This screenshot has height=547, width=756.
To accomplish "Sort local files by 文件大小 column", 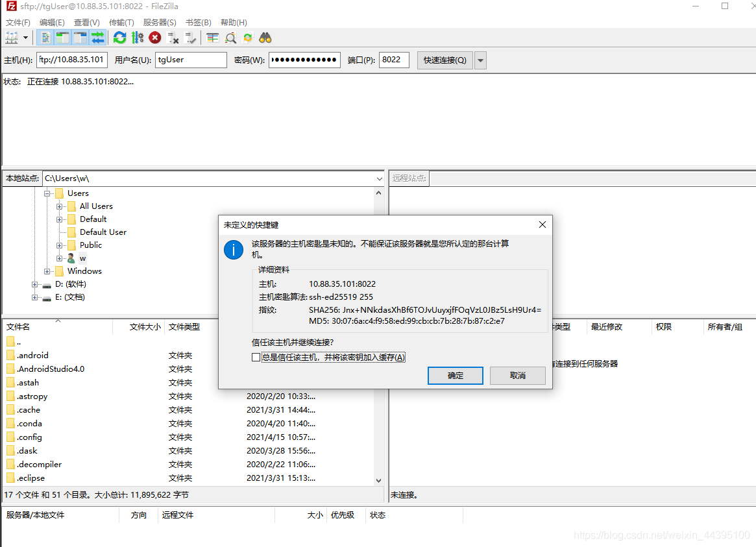I will [x=139, y=327].
